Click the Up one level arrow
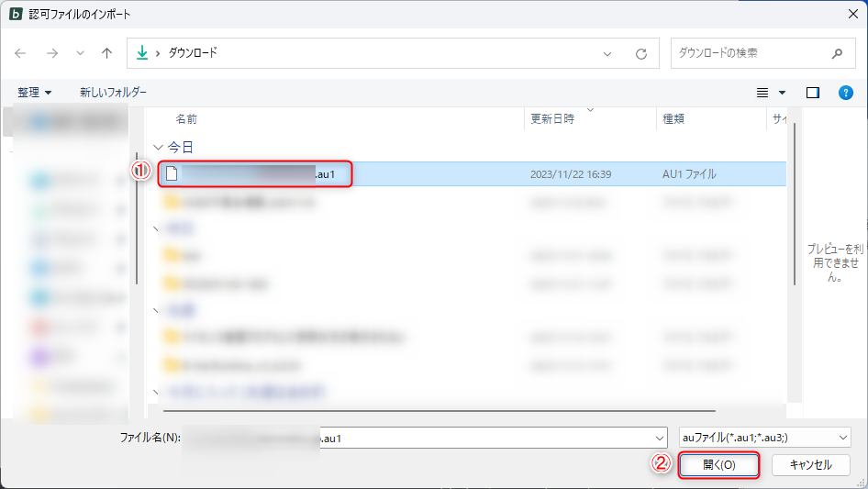Image resolution: width=868 pixels, height=489 pixels. pos(106,53)
